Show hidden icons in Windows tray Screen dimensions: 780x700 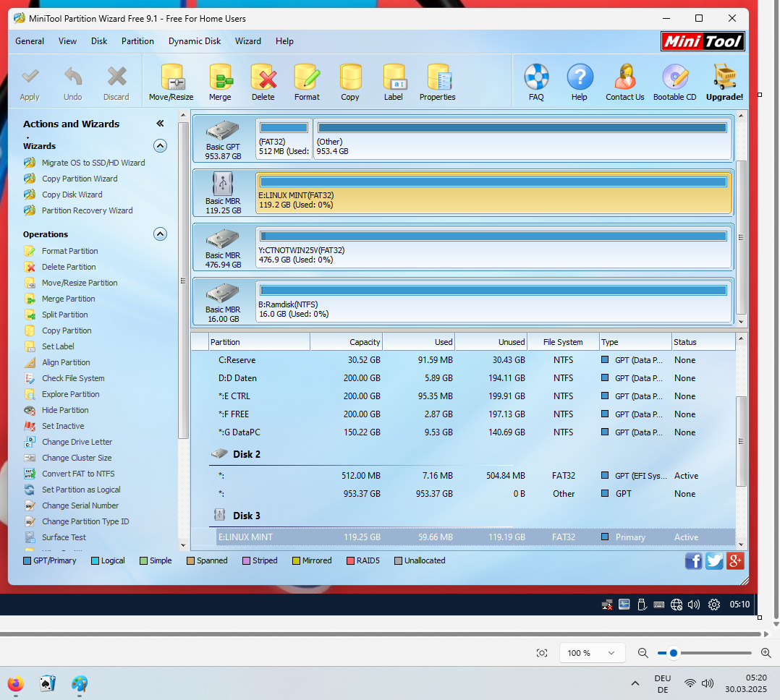point(635,683)
